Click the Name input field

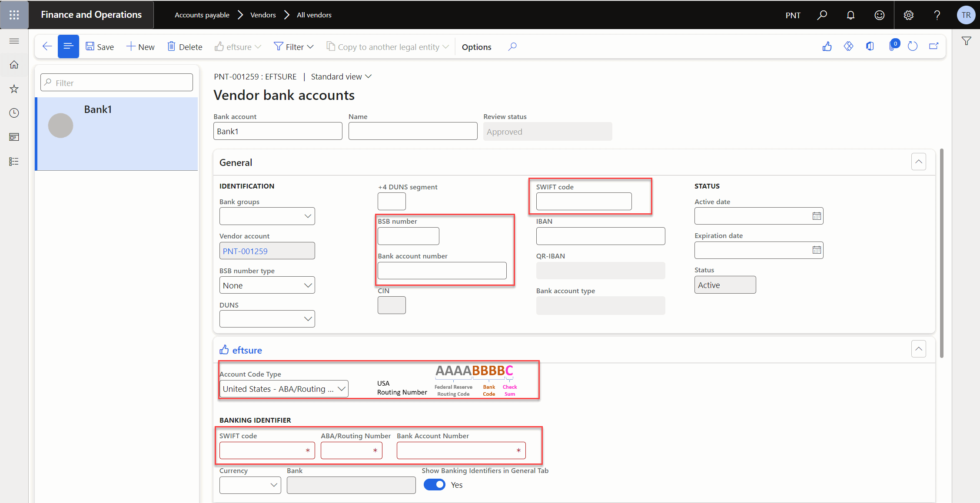[x=413, y=131]
